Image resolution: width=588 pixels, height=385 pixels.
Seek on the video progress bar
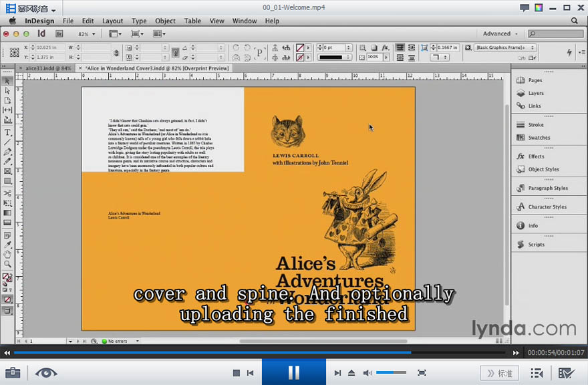pos(259,353)
